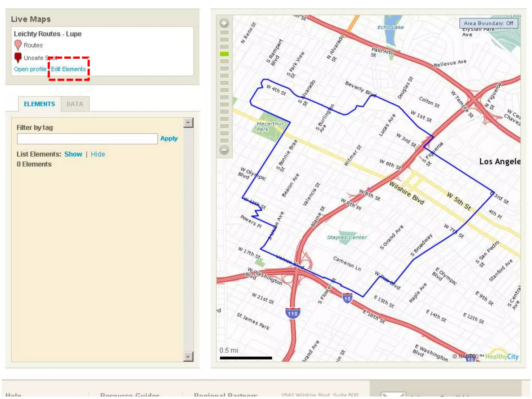Hide the list of elements
Viewport: 532px width, 399px height.
[x=98, y=154]
